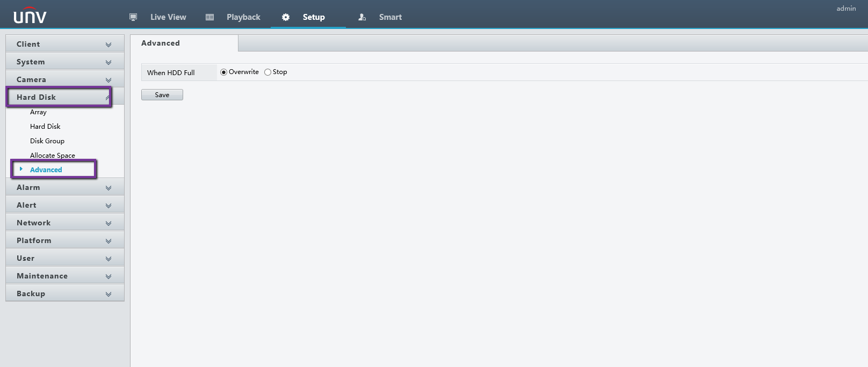
Task: Click the Setup gear icon
Action: pyautogui.click(x=286, y=17)
